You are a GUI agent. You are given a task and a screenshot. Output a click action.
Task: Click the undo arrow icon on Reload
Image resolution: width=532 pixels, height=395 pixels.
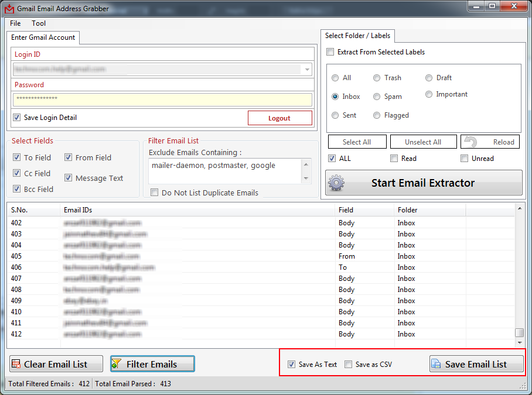pos(470,142)
